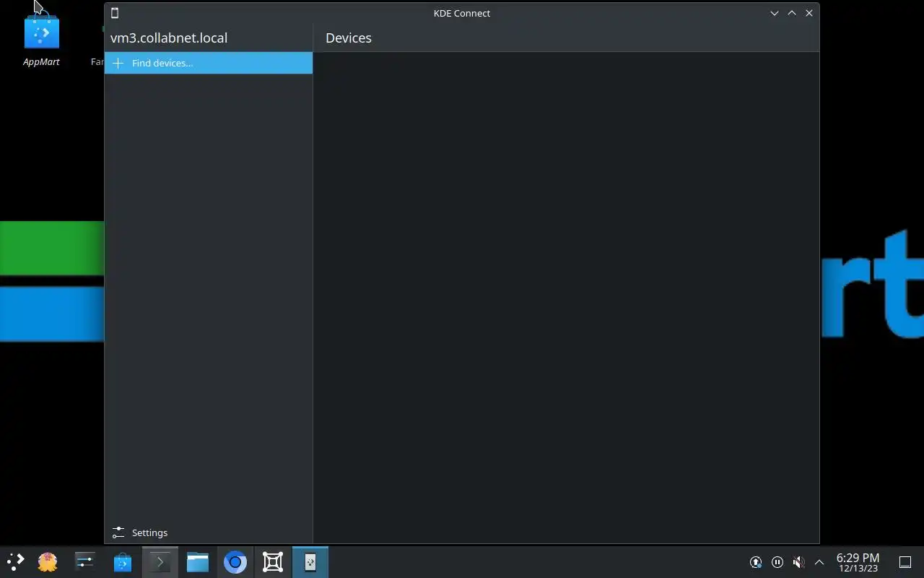The width and height of the screenshot is (924, 578).
Task: Click the KDE Connect phone icon in the title bar
Action: click(115, 13)
